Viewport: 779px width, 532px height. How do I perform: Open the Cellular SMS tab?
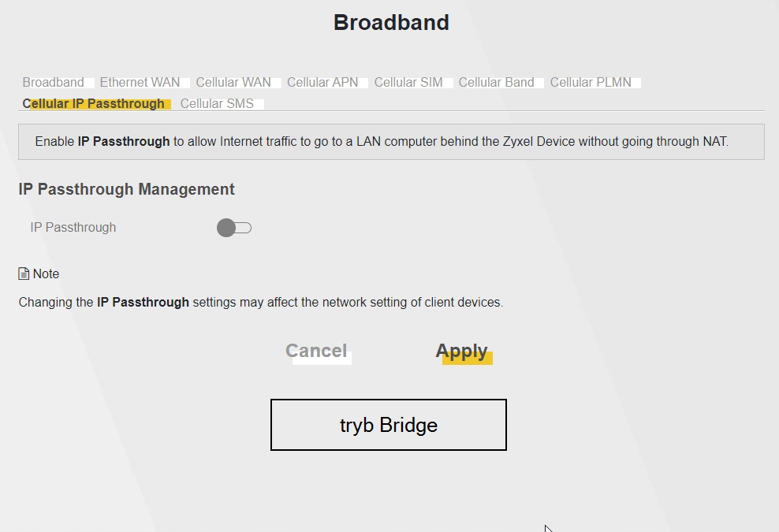click(x=217, y=104)
